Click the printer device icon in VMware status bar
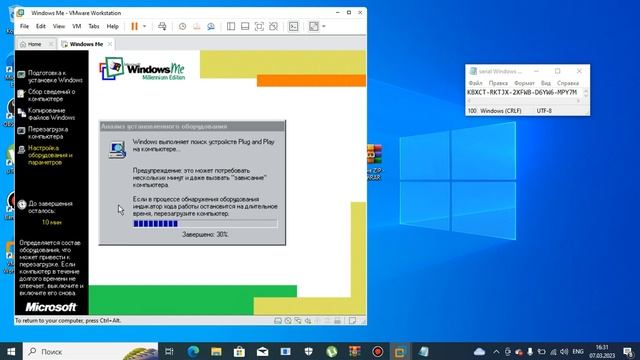 point(338,321)
